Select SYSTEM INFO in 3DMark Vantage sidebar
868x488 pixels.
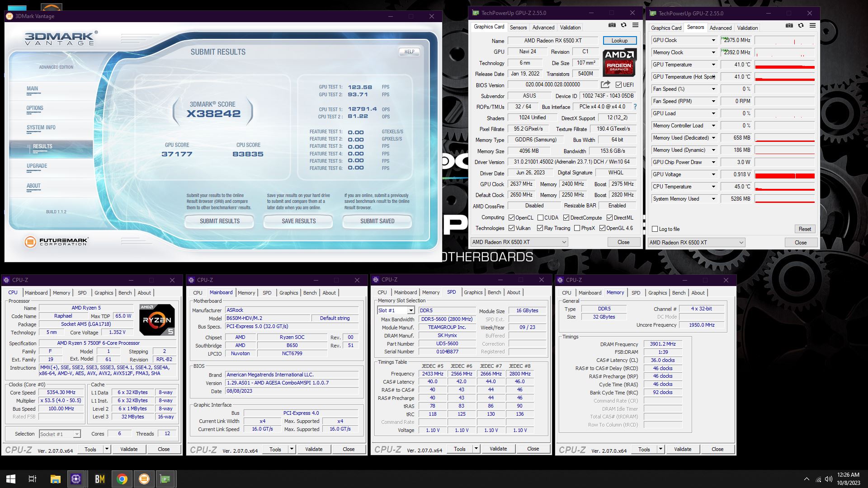pos(41,127)
